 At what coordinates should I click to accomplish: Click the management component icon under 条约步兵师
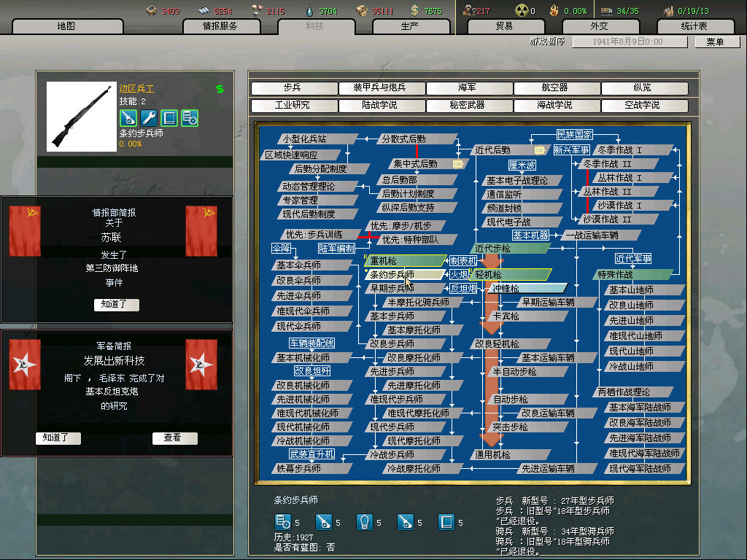(283, 522)
